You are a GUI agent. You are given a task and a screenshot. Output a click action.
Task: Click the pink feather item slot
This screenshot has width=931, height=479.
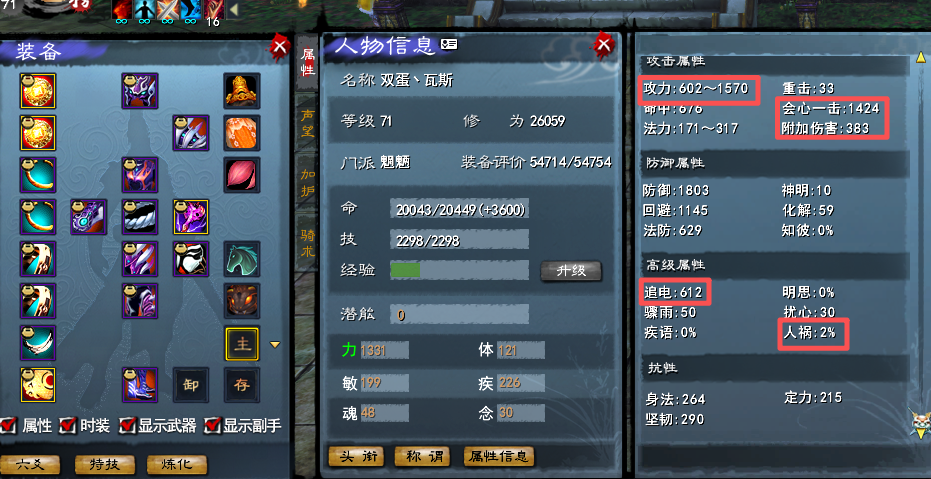point(242,175)
